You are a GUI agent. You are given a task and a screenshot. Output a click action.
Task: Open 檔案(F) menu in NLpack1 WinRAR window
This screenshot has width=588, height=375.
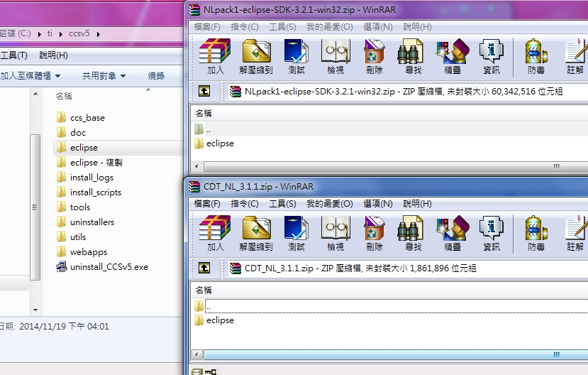pos(207,27)
